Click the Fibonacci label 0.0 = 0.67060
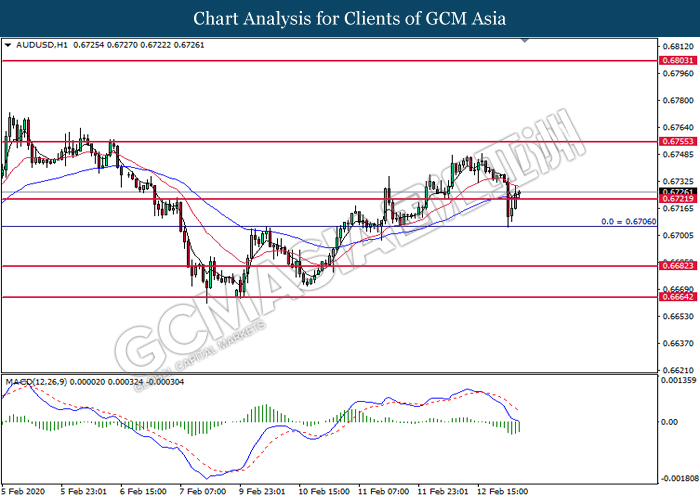 pos(629,221)
